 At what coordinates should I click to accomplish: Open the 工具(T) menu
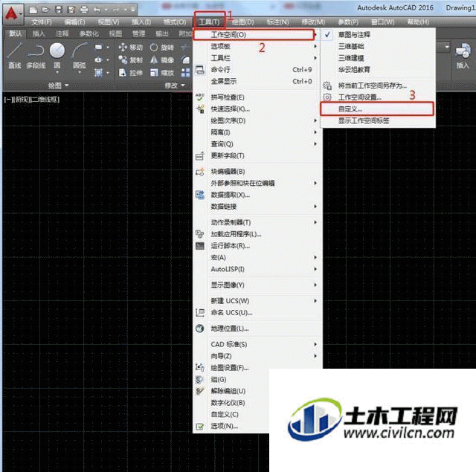click(x=209, y=22)
